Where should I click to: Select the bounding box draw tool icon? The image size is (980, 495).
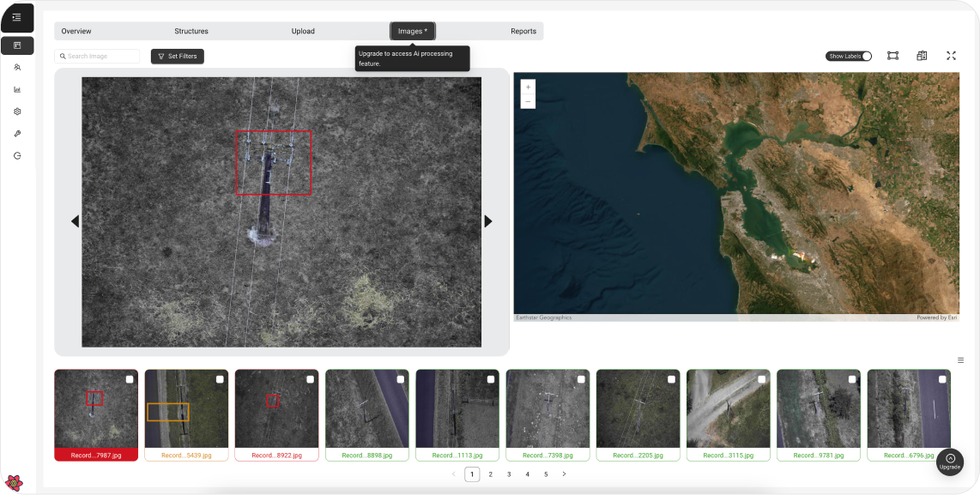coord(892,56)
